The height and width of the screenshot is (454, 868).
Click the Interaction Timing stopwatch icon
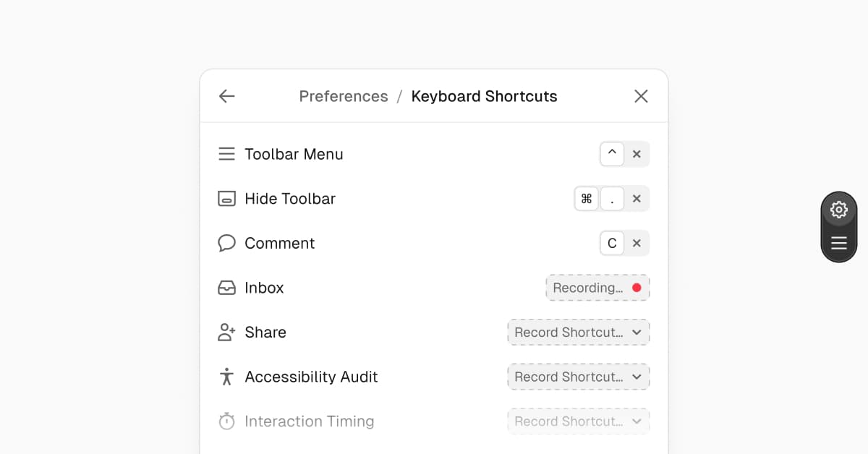(x=227, y=421)
